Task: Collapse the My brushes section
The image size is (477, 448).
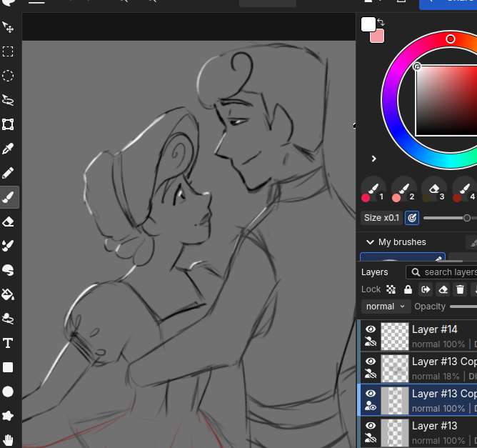Action: 370,242
